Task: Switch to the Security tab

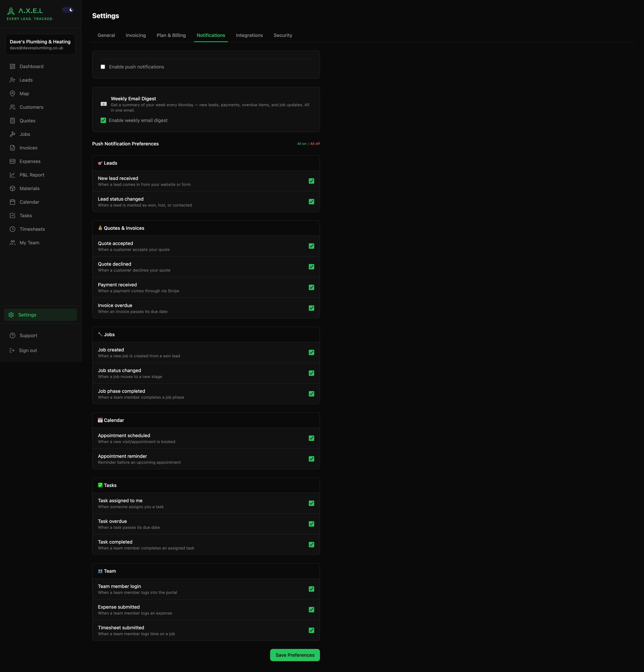Action: [x=283, y=35]
